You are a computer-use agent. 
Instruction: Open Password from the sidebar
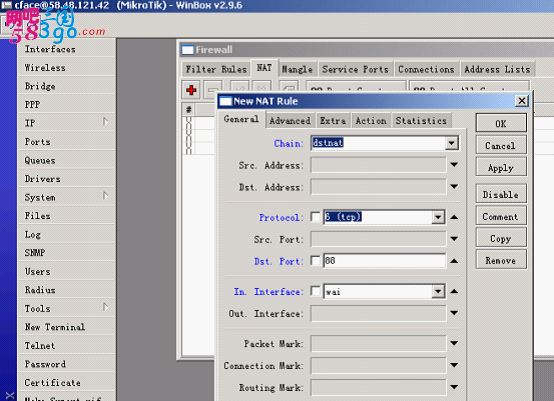[66, 364]
